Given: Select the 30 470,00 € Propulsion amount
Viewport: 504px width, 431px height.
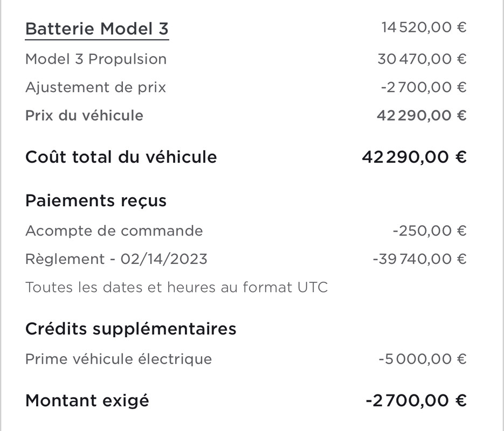Looking at the screenshot, I should click(422, 59).
